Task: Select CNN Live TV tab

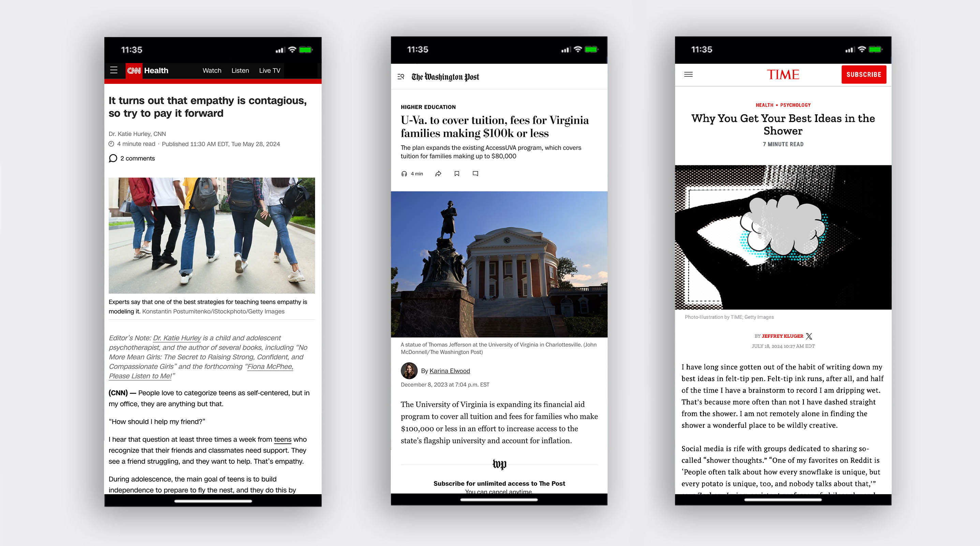Action: [269, 70]
